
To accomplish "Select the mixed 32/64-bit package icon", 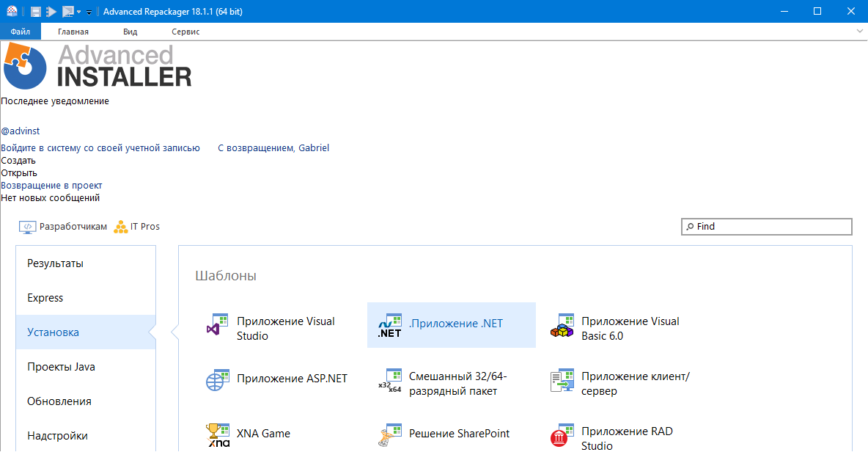I will click(x=389, y=380).
